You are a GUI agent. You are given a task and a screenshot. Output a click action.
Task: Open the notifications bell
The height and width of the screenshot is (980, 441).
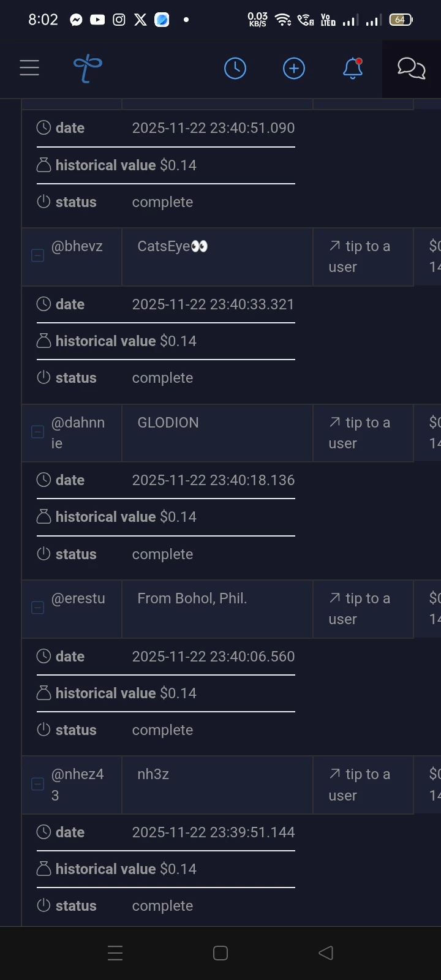tap(353, 68)
